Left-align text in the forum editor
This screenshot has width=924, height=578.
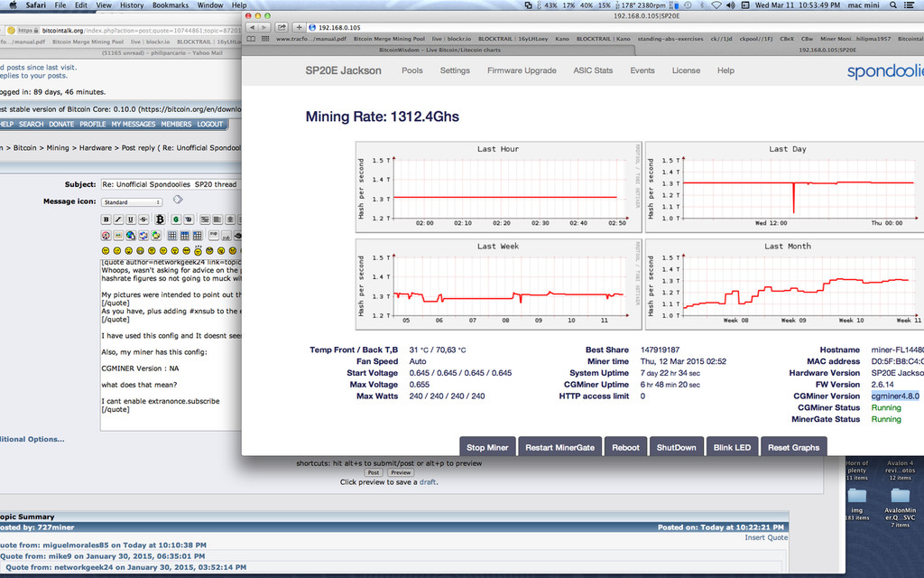(217, 219)
